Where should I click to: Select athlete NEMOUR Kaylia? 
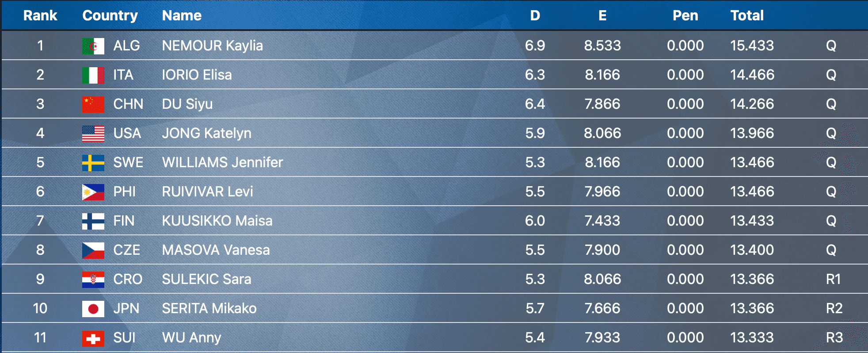(x=212, y=46)
